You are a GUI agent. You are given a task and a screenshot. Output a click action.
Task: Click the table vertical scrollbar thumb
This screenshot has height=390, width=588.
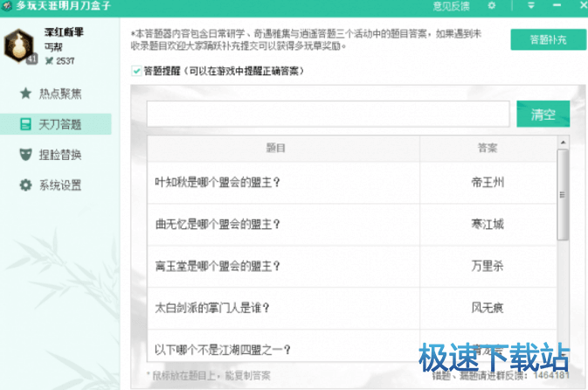point(563,194)
